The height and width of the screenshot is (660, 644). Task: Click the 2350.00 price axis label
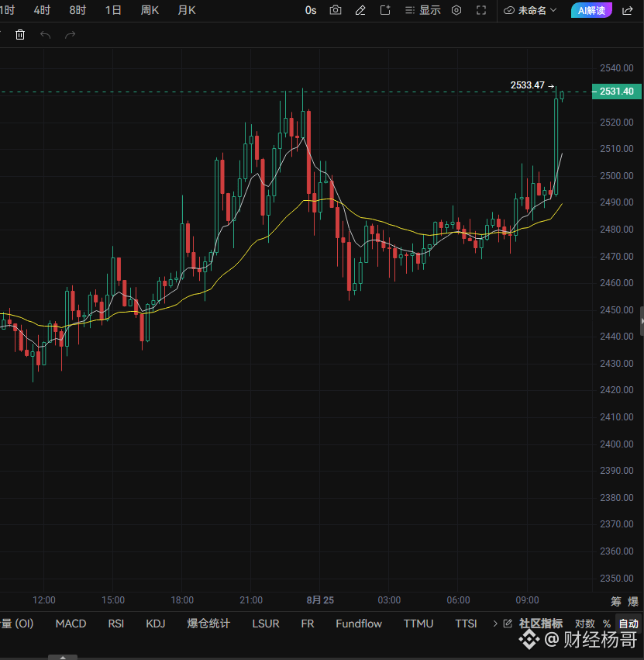(x=617, y=578)
